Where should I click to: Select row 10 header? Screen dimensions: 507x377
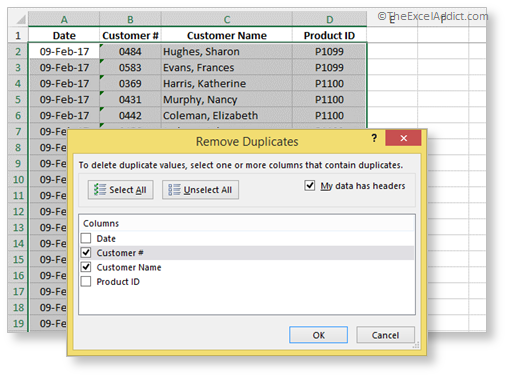click(x=18, y=179)
